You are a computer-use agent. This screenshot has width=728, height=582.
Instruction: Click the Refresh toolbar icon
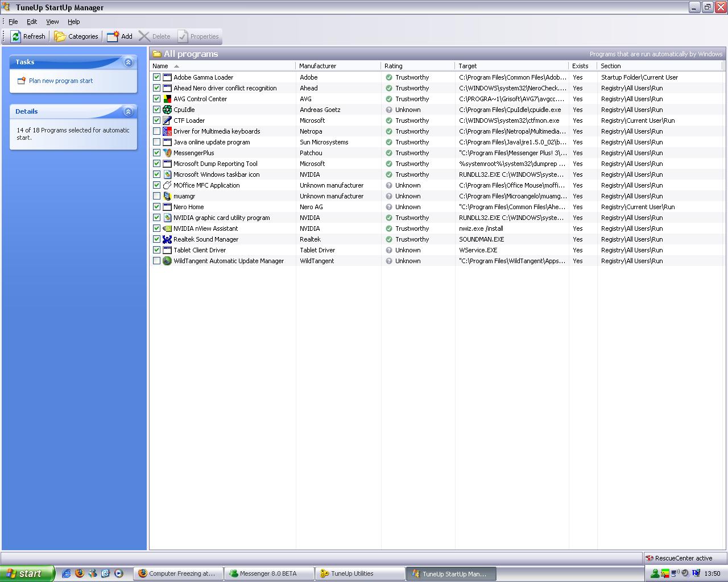click(x=16, y=36)
